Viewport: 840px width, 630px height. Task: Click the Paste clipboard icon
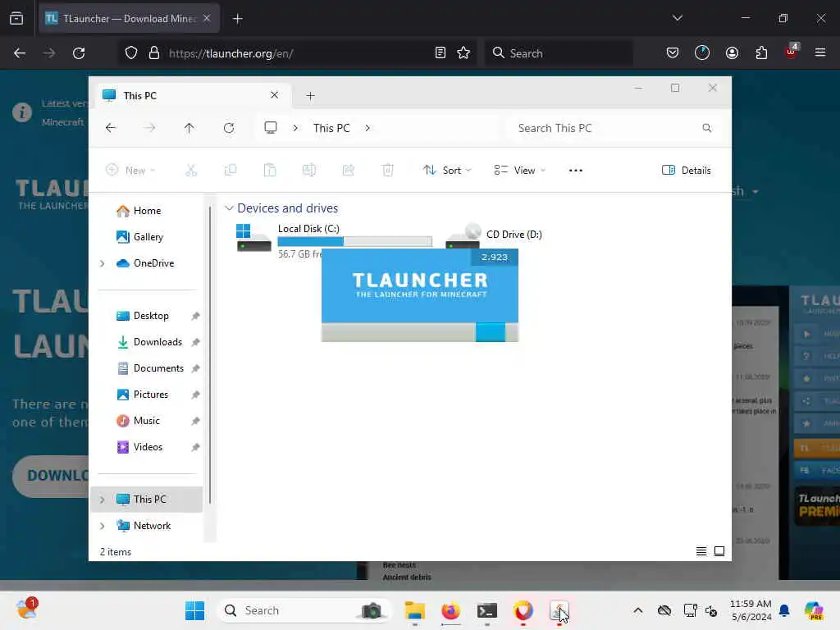270,171
